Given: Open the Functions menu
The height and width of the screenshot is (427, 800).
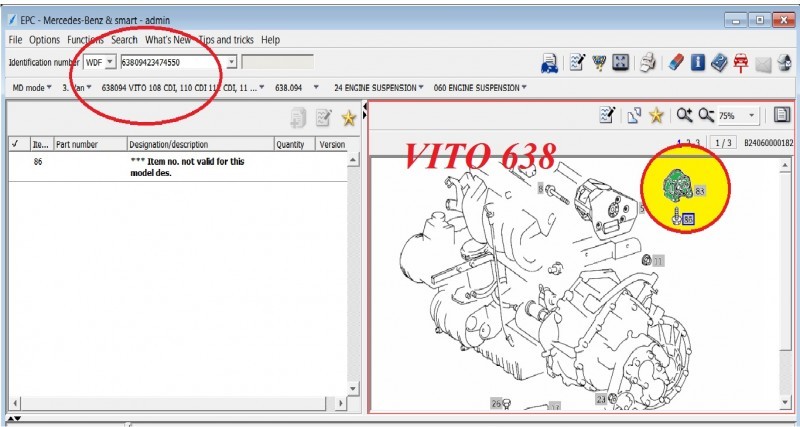Looking at the screenshot, I should [85, 40].
